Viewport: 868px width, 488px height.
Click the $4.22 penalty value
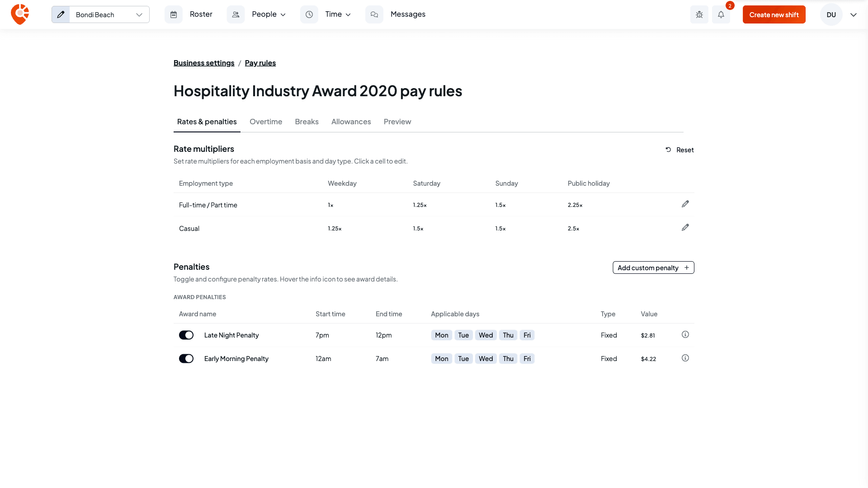pyautogui.click(x=648, y=359)
